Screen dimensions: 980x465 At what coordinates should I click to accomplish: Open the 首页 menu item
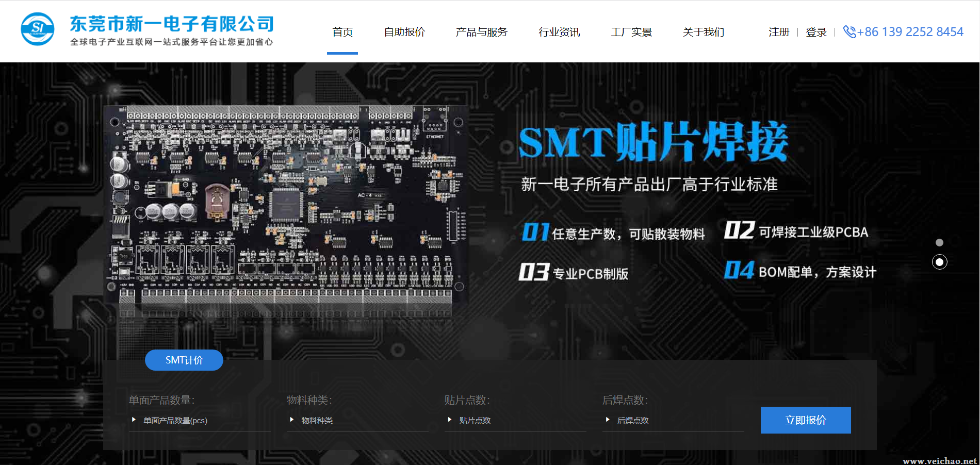[x=342, y=32]
